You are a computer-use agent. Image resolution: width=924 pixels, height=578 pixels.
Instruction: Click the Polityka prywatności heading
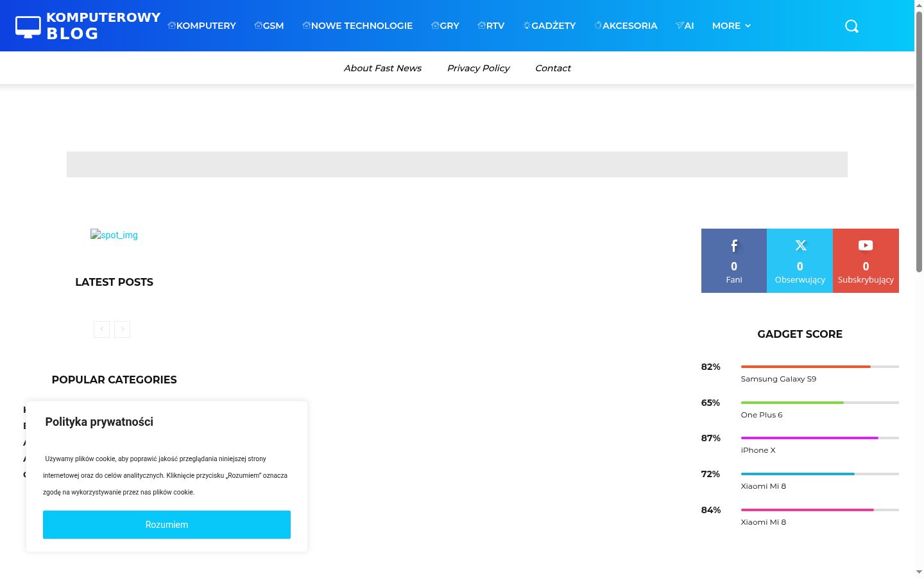(99, 422)
